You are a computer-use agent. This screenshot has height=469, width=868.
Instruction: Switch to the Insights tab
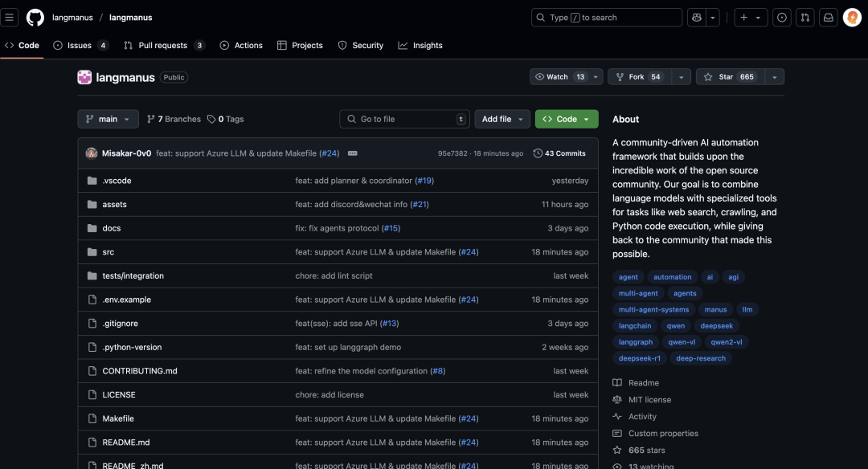pyautogui.click(x=420, y=46)
